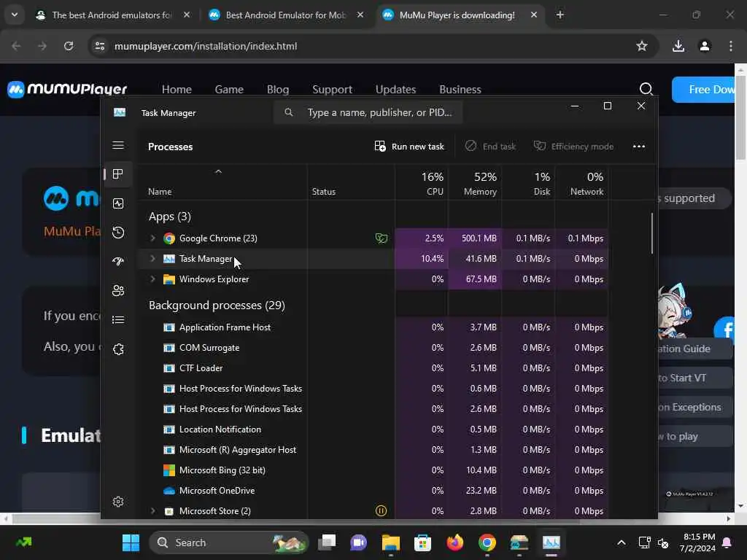Open App history page in Task Manager sidebar
This screenshot has height=560, width=747.
coord(118,233)
